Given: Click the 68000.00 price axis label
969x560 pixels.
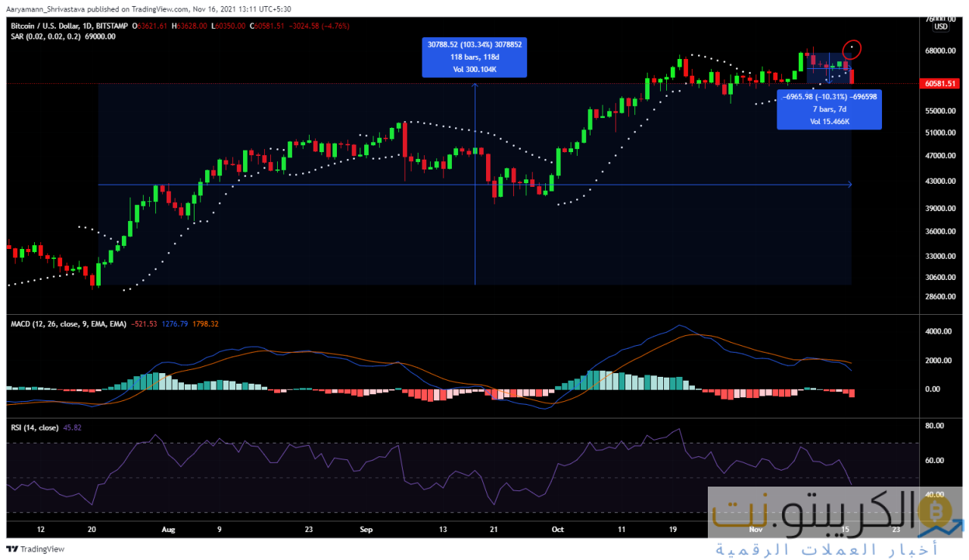Looking at the screenshot, I should click(942, 51).
